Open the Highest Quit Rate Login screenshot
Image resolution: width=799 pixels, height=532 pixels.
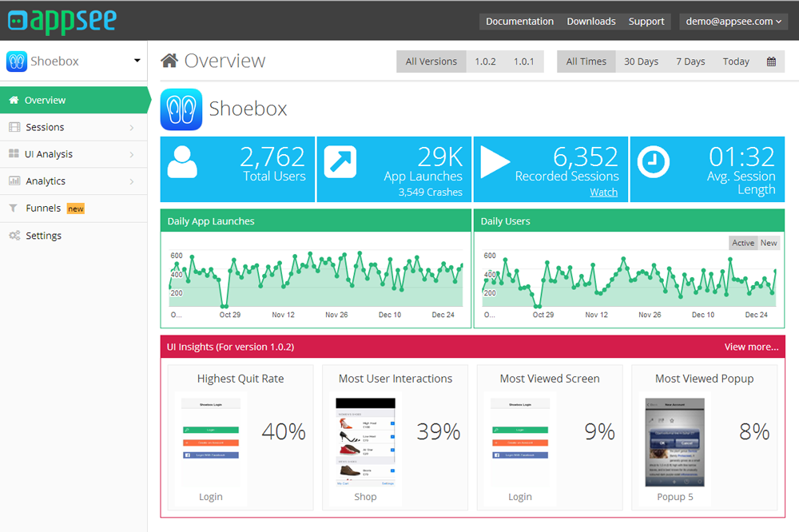point(210,441)
